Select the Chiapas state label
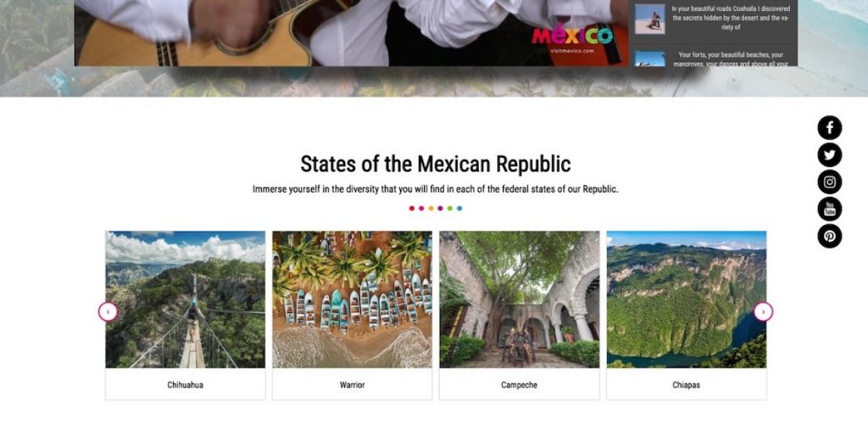Image resolution: width=868 pixels, height=442 pixels. (x=687, y=385)
